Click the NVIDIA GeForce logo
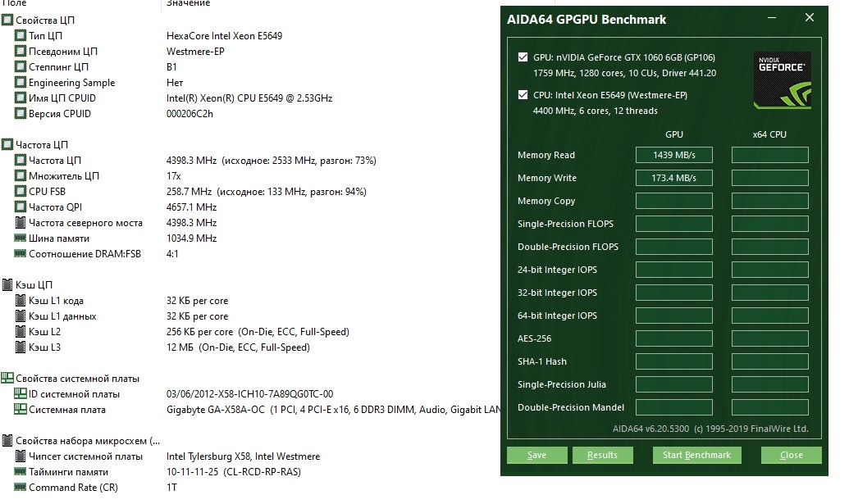Image resolution: width=849 pixels, height=504 pixels. coord(782,80)
